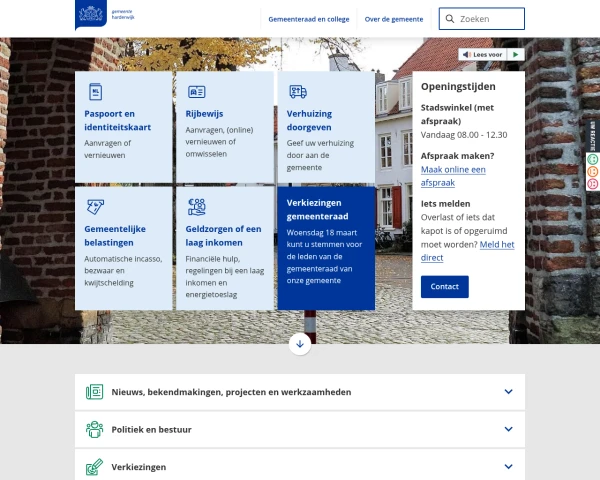Screen dimensions: 600x480
Task: Click the 'Nieuws, bekendmakingen' row title
Action: [x=231, y=392]
